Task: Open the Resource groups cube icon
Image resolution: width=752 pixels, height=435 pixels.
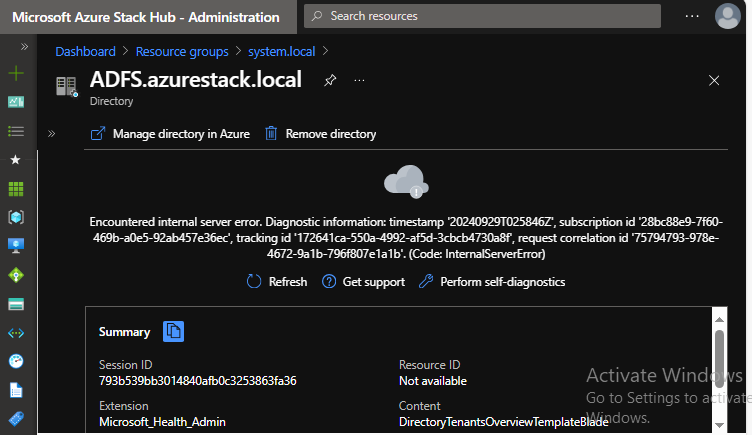Action: pyautogui.click(x=16, y=217)
